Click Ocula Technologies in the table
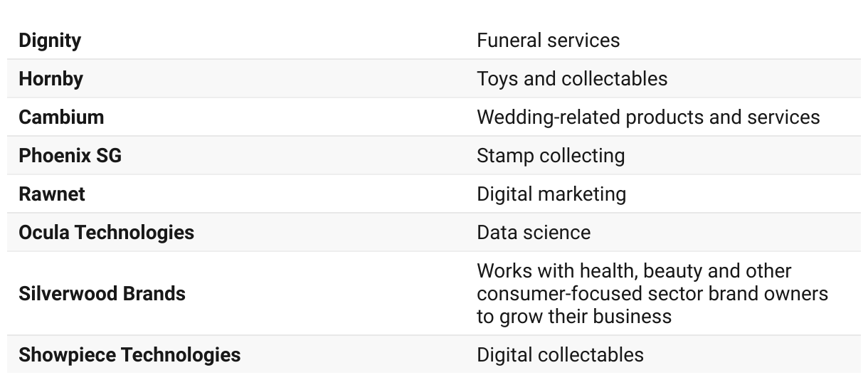 click(106, 232)
